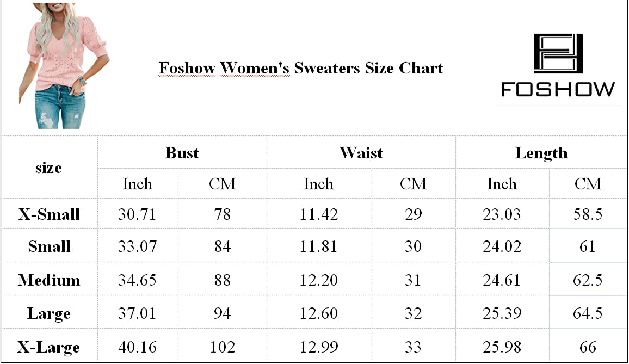
Task: Open the pink sweater model thumbnail
Action: click(x=63, y=65)
